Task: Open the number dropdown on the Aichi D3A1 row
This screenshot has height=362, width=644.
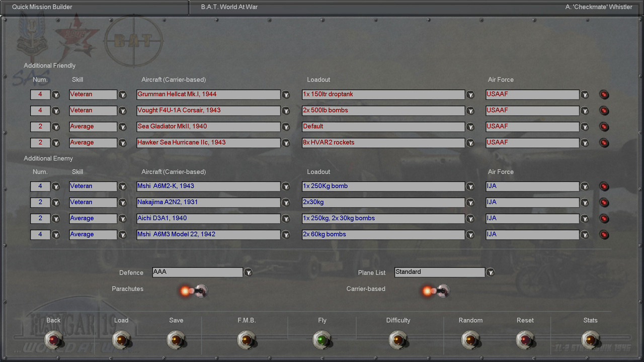Action: click(x=56, y=219)
